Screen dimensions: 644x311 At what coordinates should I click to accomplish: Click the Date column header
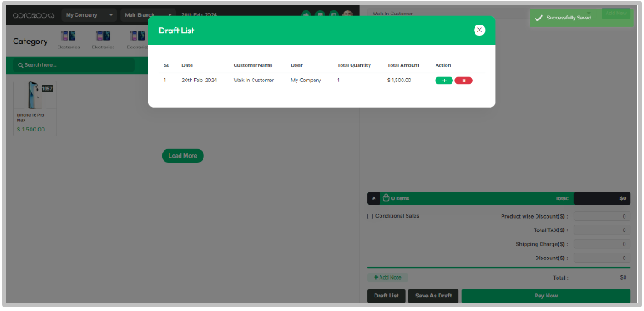[187, 65]
